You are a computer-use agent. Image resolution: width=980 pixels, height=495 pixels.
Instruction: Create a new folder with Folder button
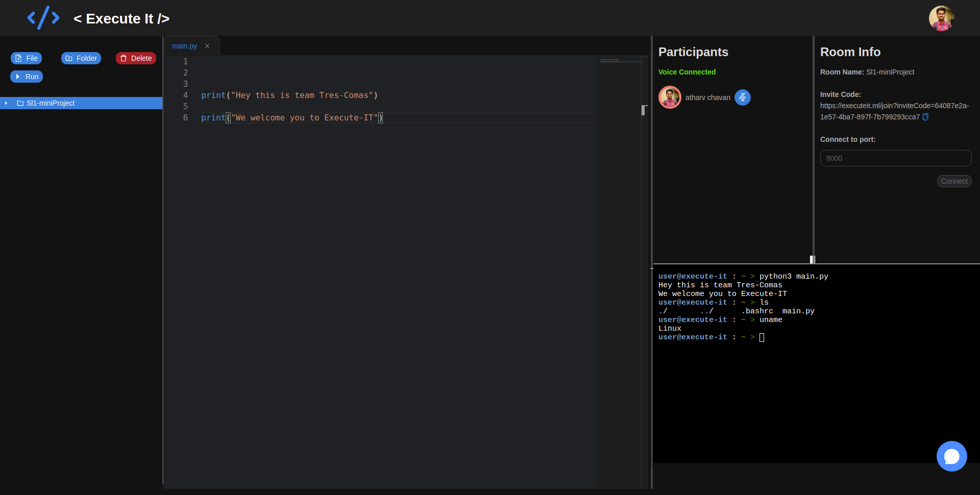(81, 58)
